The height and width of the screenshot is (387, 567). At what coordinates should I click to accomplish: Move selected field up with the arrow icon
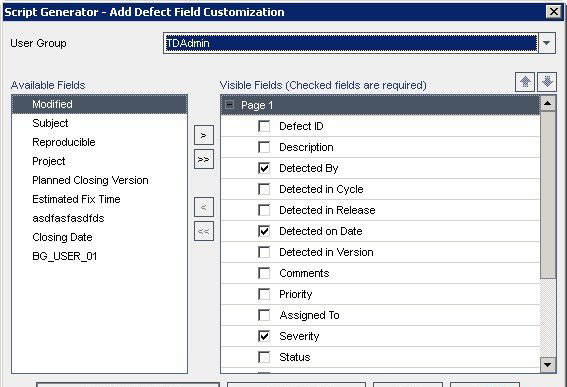pyautogui.click(x=525, y=82)
